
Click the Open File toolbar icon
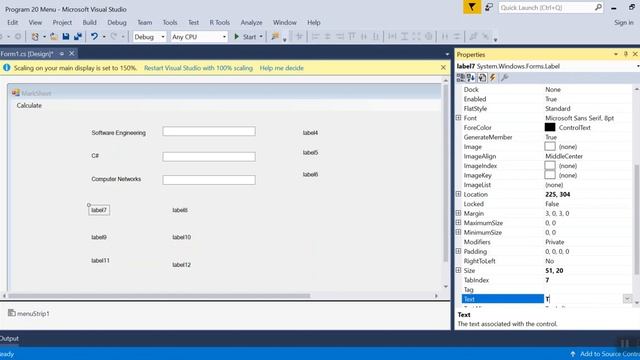[x=53, y=37]
